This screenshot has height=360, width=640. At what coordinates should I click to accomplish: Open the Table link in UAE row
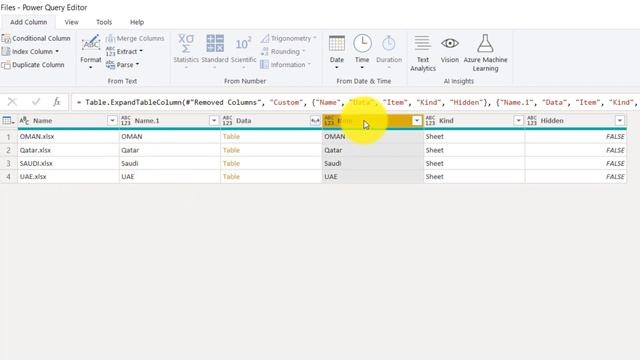coord(231,177)
